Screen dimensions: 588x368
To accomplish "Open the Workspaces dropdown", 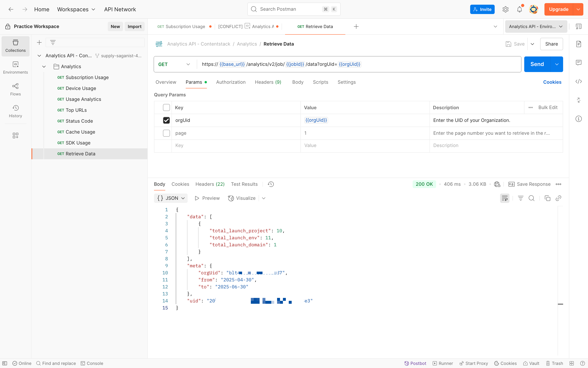I will [x=76, y=9].
